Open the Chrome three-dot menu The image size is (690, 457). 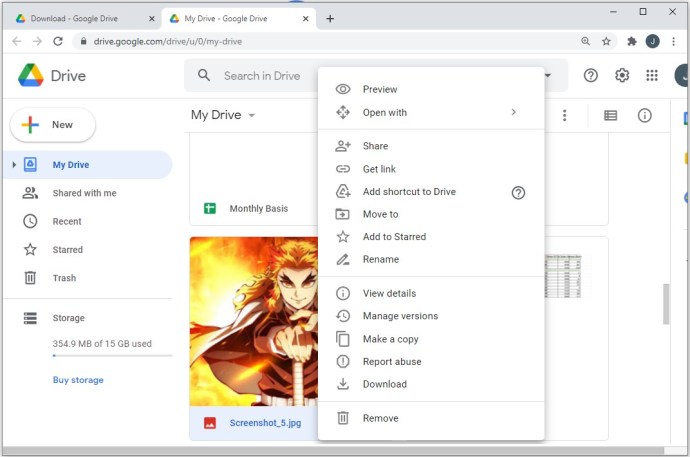click(673, 41)
